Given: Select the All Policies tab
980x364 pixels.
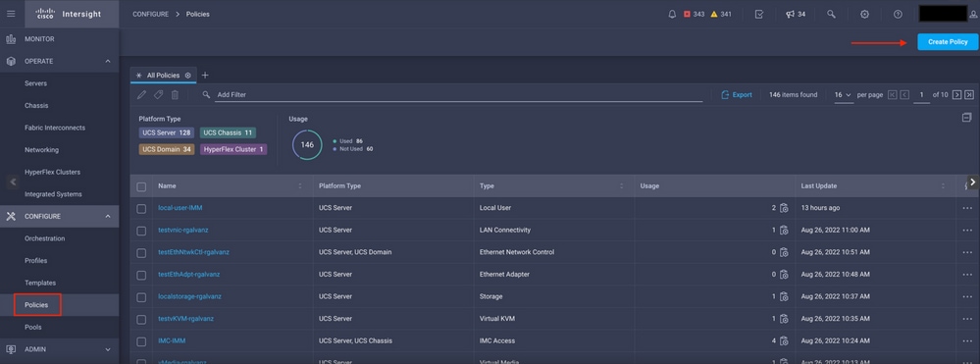Looking at the screenshot, I should (163, 75).
